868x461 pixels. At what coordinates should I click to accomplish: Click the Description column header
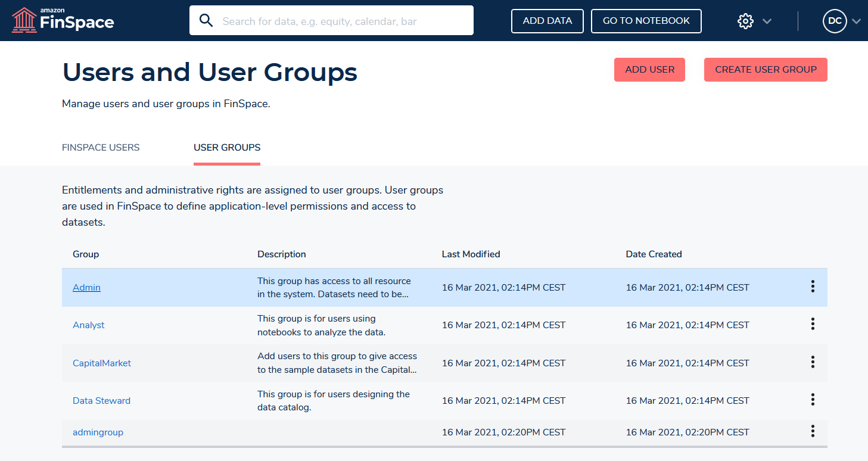(x=282, y=254)
